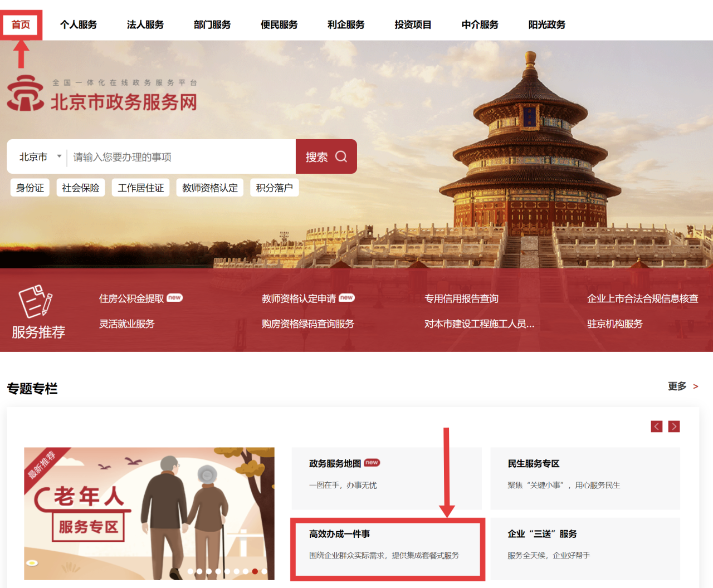
Task: Click the 身份证 quick search tag
Action: 30,188
